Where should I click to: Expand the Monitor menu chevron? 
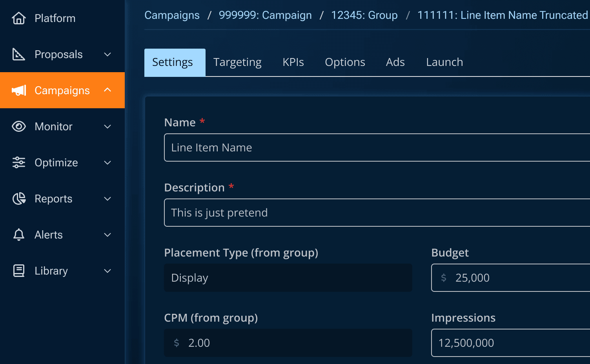pyautogui.click(x=107, y=126)
